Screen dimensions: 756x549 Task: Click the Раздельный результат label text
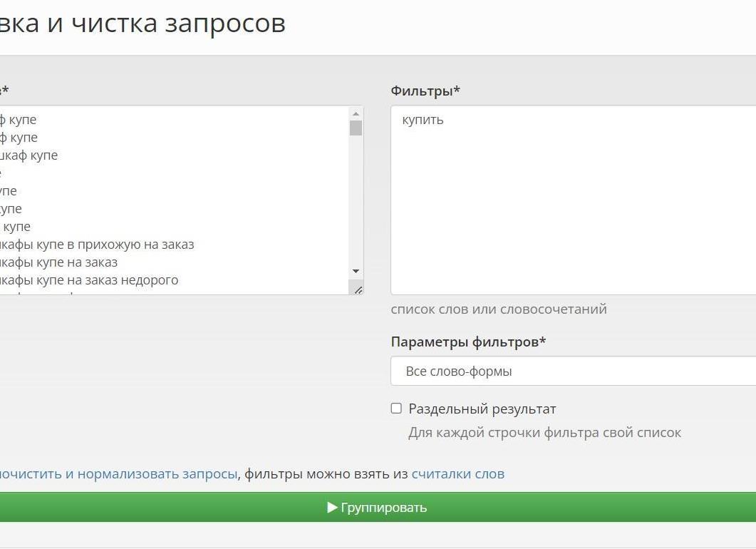click(x=482, y=409)
